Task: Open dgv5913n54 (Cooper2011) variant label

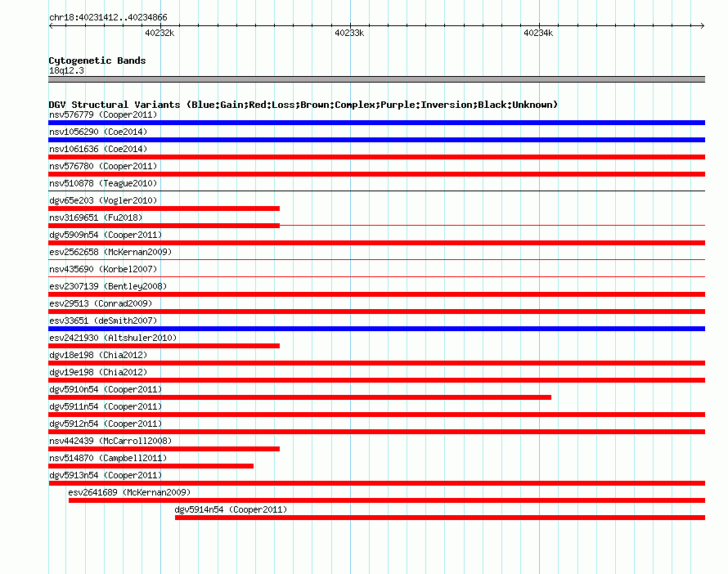Action: 106,475
